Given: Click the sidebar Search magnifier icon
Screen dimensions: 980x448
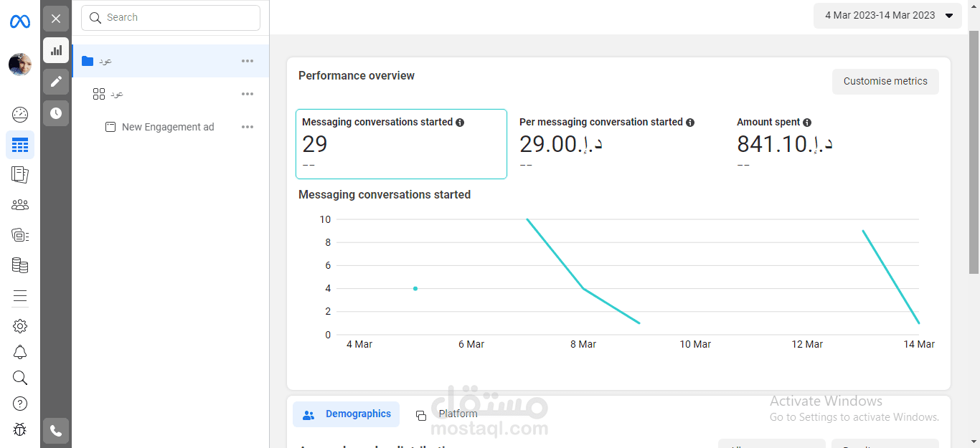Looking at the screenshot, I should [x=20, y=378].
